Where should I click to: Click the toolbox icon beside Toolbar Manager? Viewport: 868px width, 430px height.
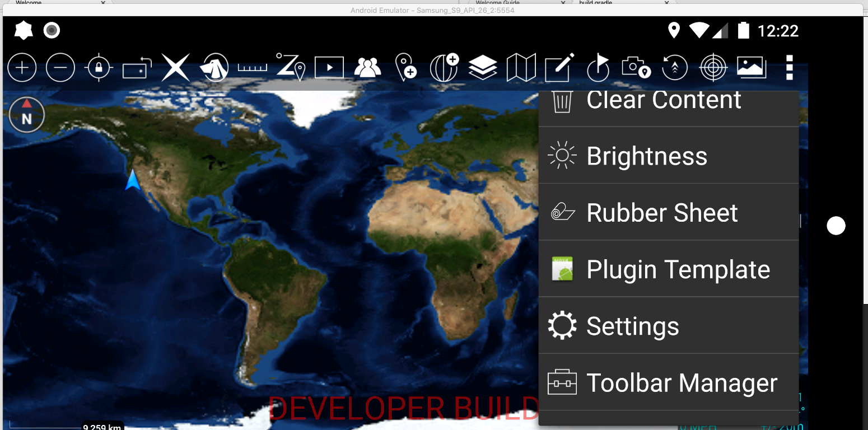tap(562, 382)
